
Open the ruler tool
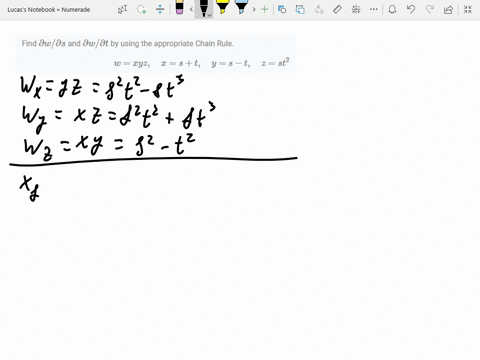click(337, 9)
